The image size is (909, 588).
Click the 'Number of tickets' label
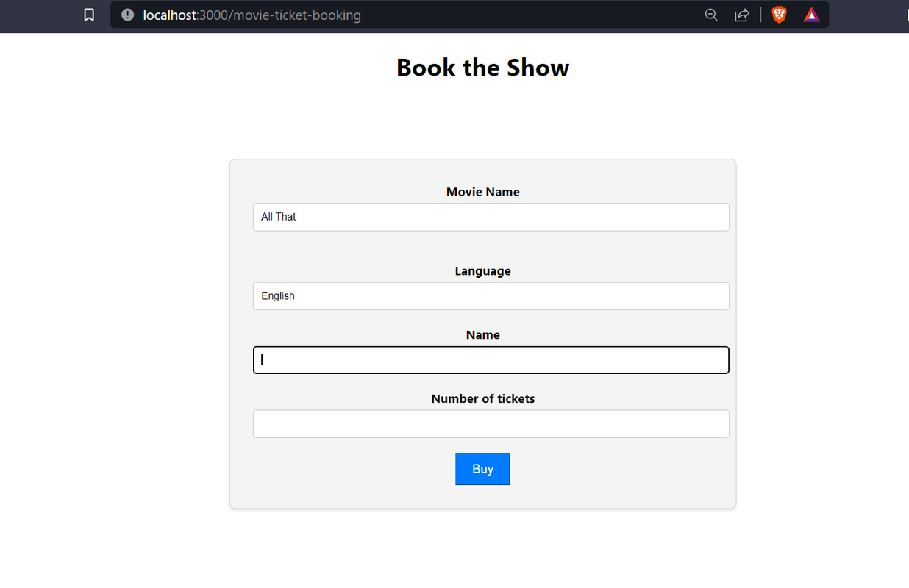coord(482,398)
